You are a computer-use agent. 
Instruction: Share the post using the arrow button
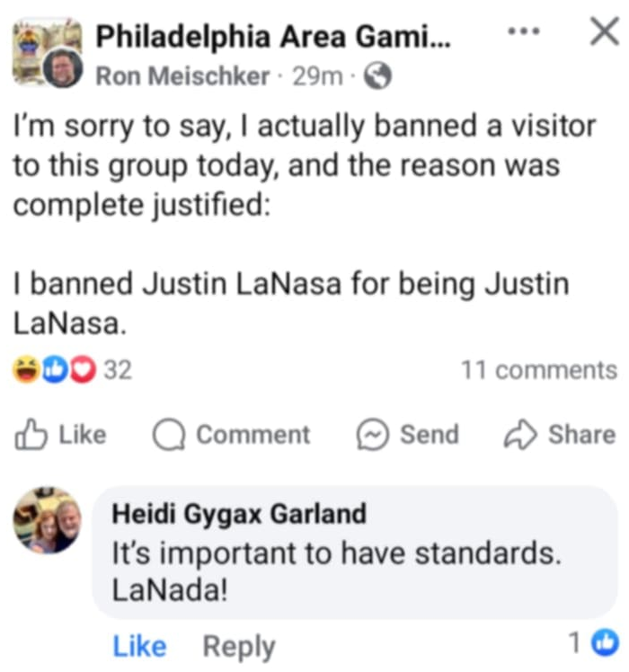559,435
